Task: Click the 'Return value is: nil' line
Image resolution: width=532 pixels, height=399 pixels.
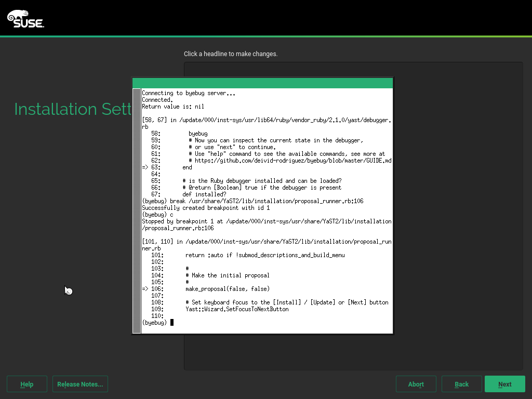Action: [x=172, y=107]
